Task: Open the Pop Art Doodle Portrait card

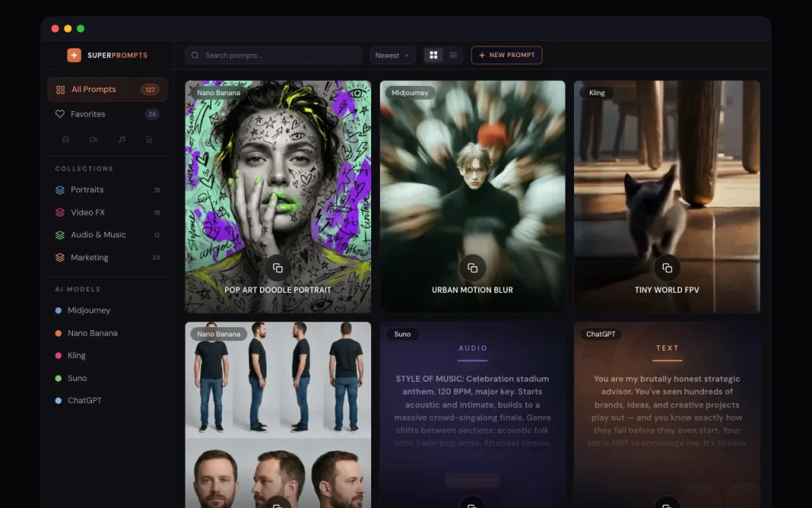Action: click(x=278, y=197)
